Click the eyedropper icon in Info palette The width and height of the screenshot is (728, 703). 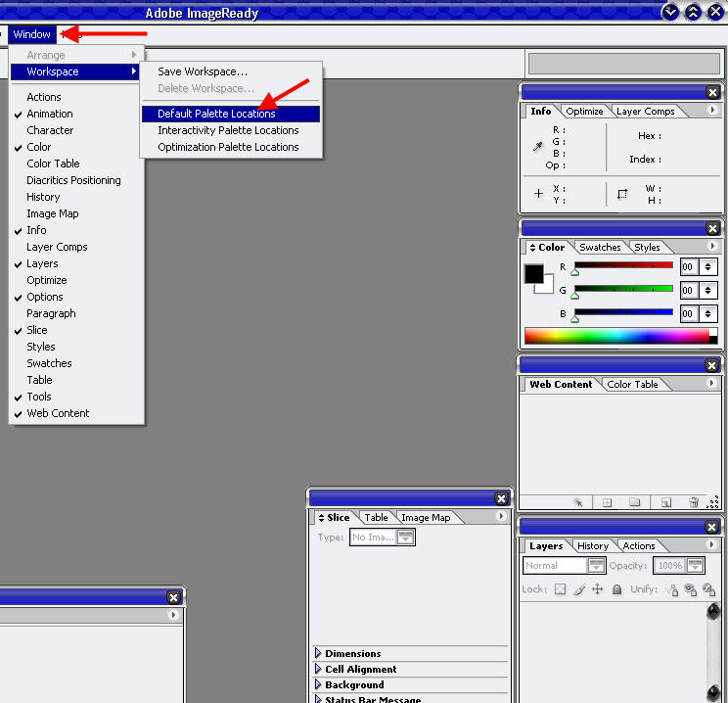click(x=537, y=147)
